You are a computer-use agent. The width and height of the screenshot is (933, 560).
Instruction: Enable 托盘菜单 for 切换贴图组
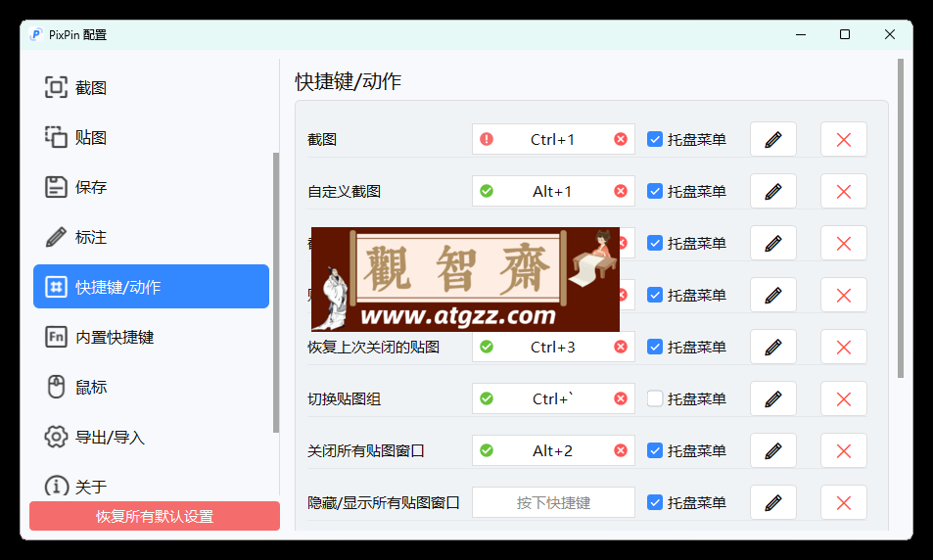(655, 398)
